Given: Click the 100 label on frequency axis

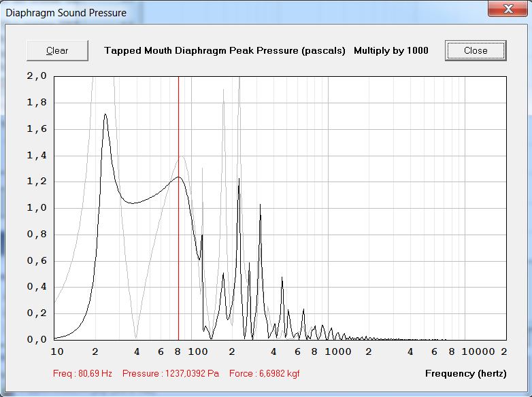Looking at the screenshot, I should pyautogui.click(x=198, y=351).
